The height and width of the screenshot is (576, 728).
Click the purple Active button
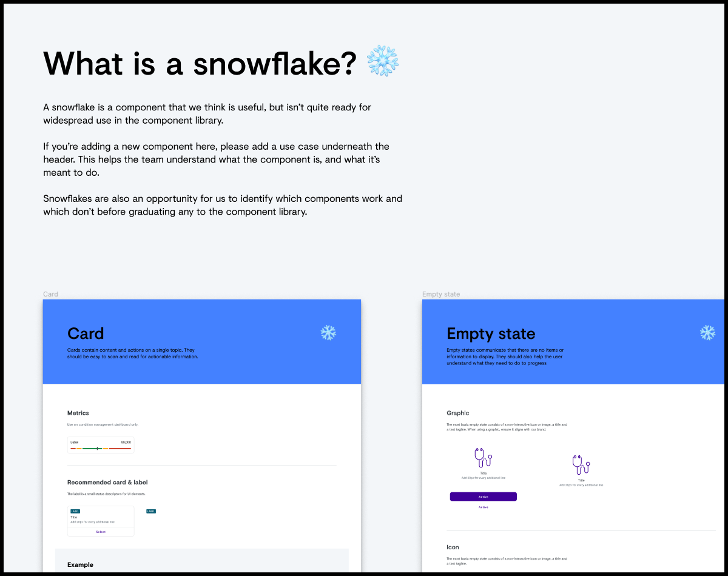tap(484, 497)
